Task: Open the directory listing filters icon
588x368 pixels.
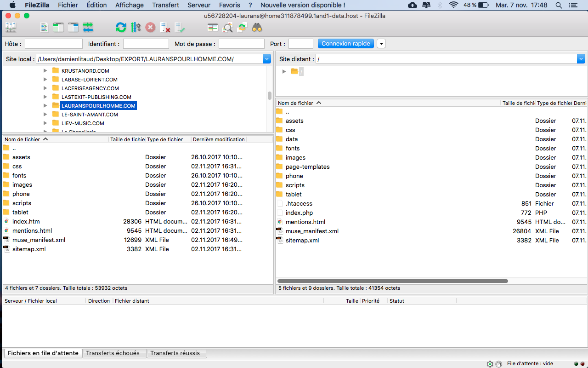Action: coord(213,28)
